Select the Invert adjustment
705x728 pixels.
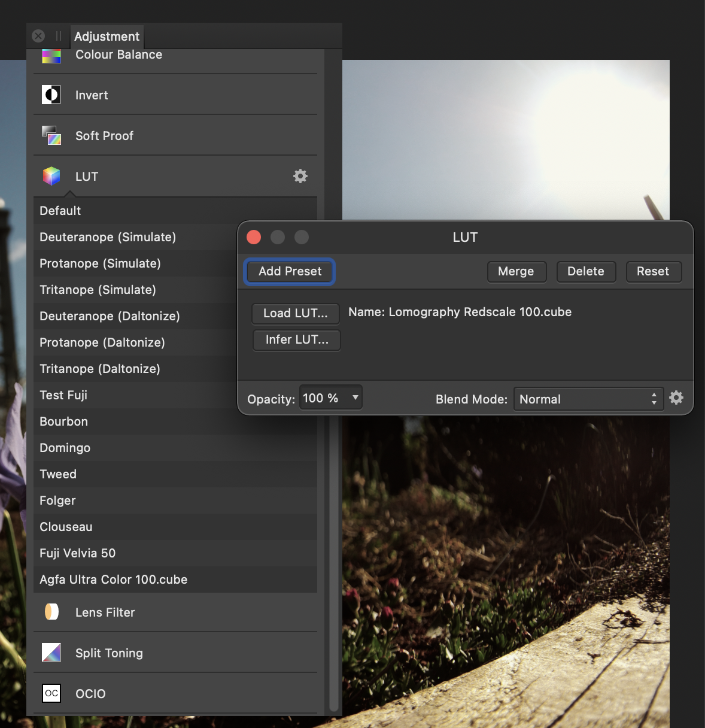[x=175, y=95]
